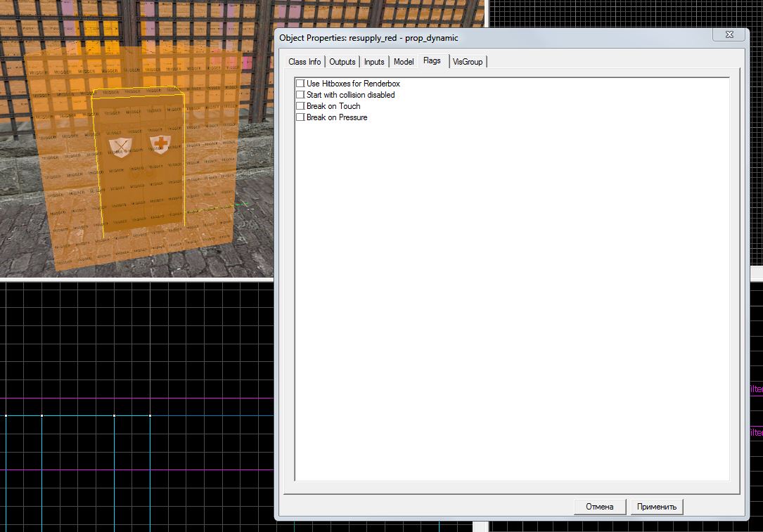The image size is (763, 532).
Task: Open the Inputs tab
Action: 374,62
